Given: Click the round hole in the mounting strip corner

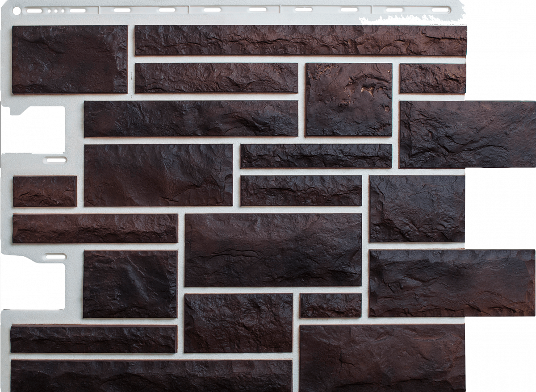Looking at the screenshot, I should 17,11.
